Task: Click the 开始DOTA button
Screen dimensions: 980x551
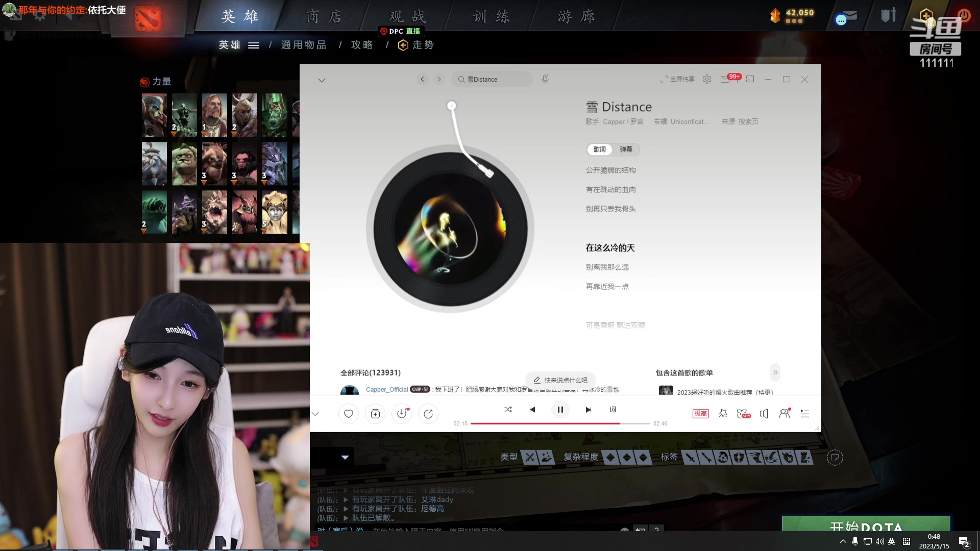Action: pos(866,527)
